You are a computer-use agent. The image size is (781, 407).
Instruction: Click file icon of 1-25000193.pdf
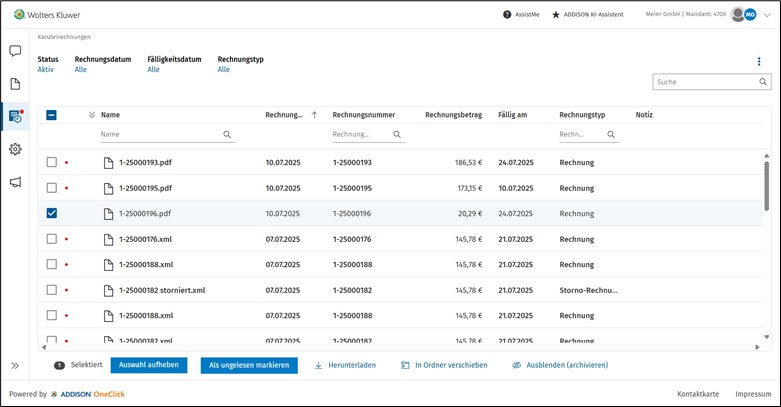(108, 163)
